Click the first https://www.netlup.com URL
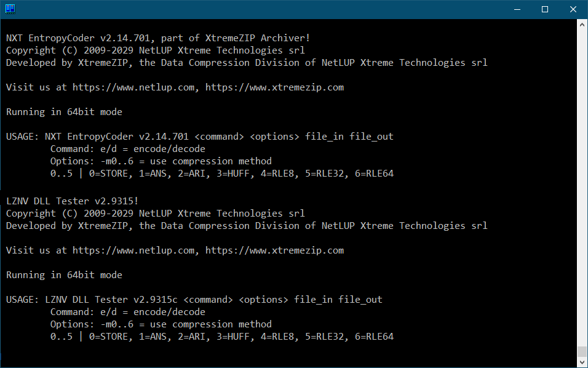Screen dimensions: 588x368 click(133, 87)
